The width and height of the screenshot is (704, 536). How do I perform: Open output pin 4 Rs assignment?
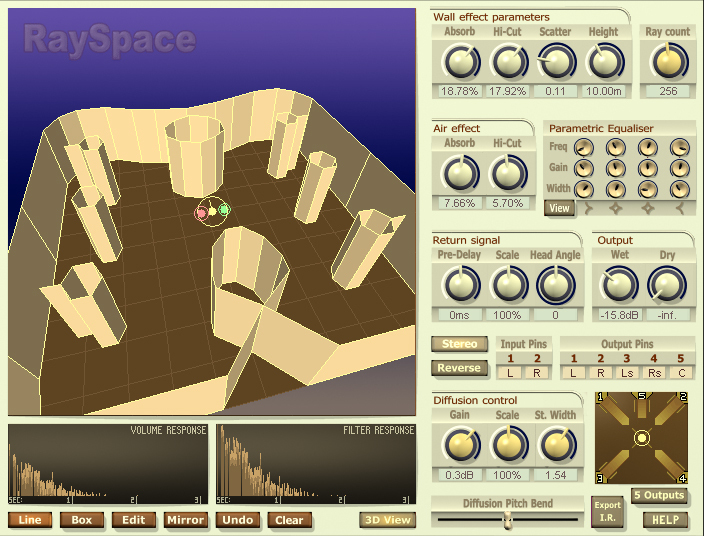(x=655, y=373)
